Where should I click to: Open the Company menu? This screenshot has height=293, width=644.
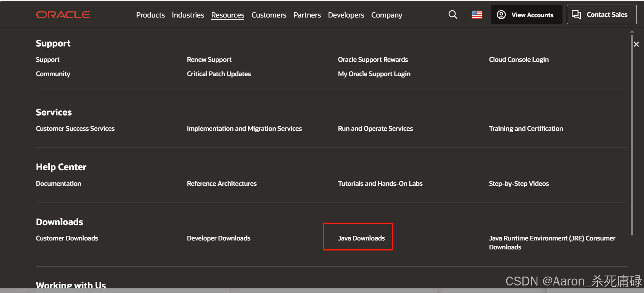pyautogui.click(x=387, y=15)
